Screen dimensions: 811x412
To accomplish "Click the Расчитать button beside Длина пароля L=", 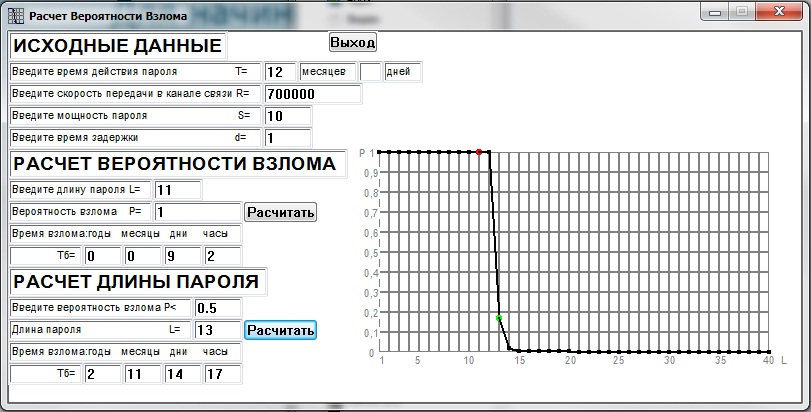I will (x=280, y=329).
